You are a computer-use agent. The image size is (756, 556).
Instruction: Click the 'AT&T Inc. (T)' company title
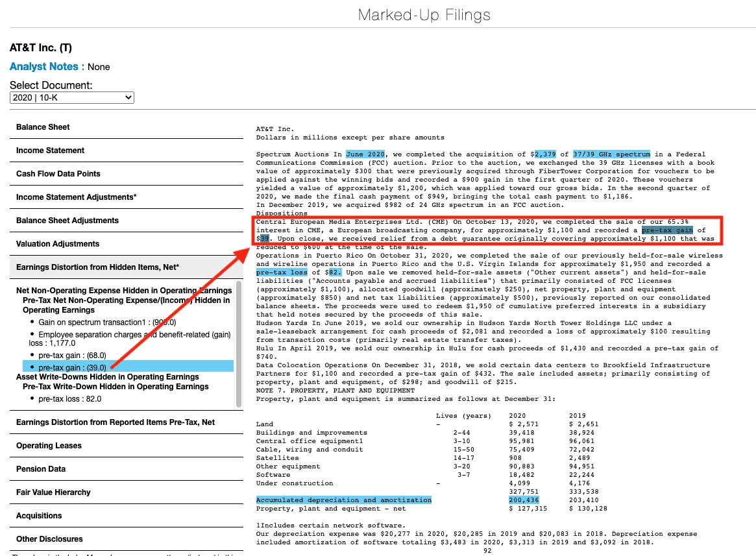click(x=40, y=48)
